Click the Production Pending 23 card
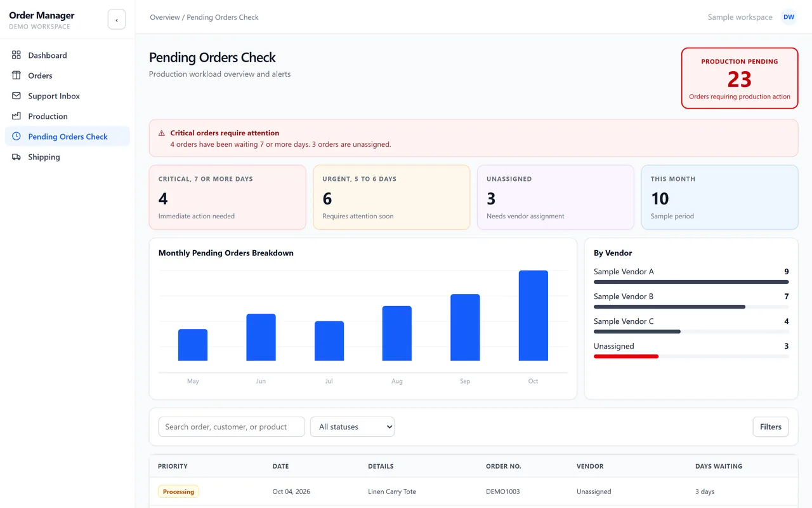 pos(740,78)
